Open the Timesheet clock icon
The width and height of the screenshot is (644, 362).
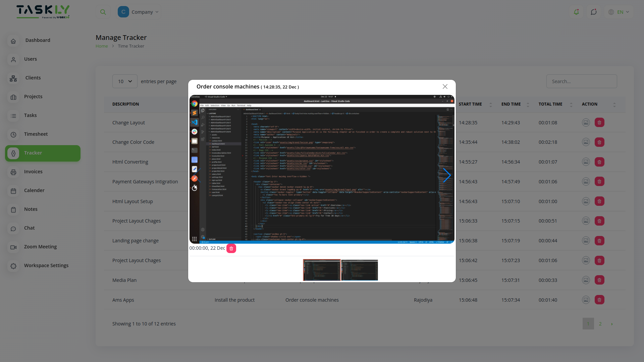pos(13,134)
